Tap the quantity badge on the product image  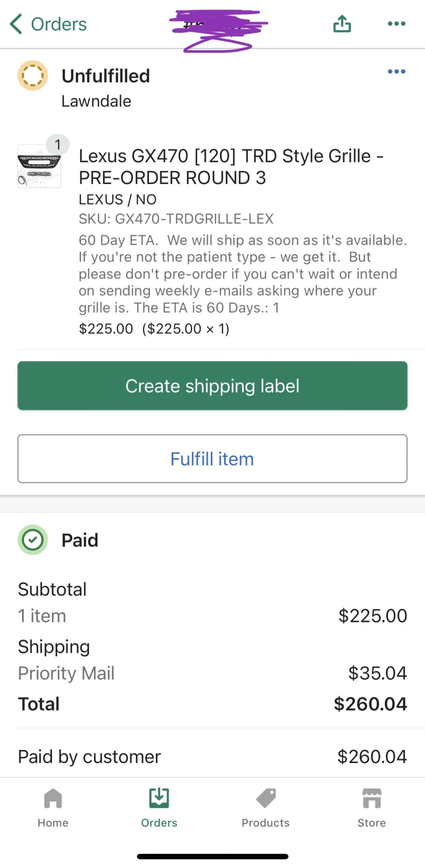(x=57, y=145)
